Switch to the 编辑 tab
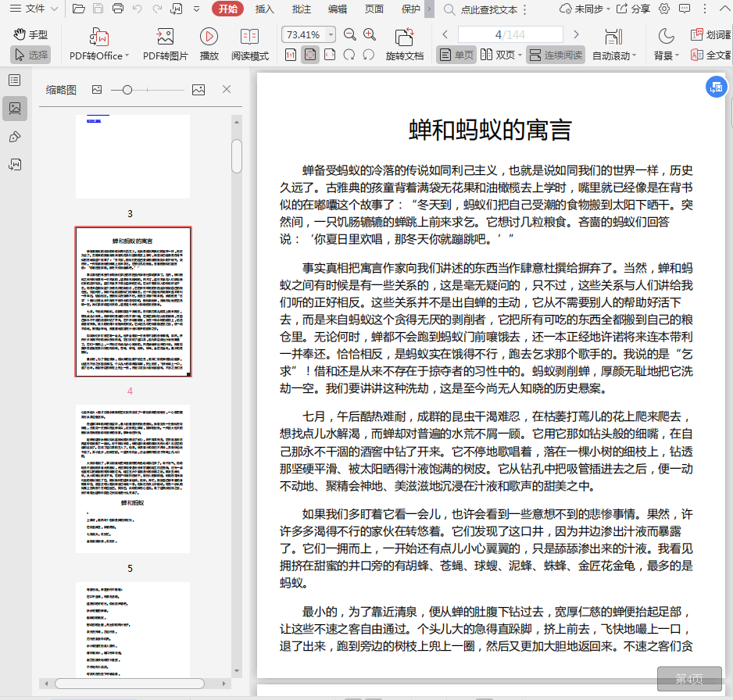Image resolution: width=733 pixels, height=700 pixels. pos(338,9)
